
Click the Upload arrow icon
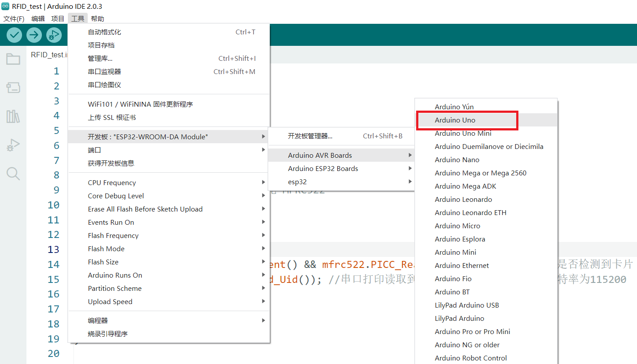(34, 35)
